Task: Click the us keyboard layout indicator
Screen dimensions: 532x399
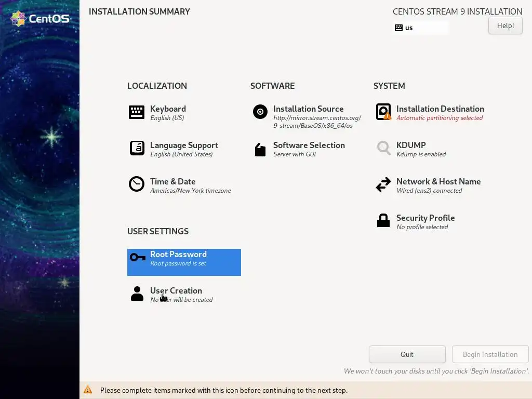Action: pos(421,28)
